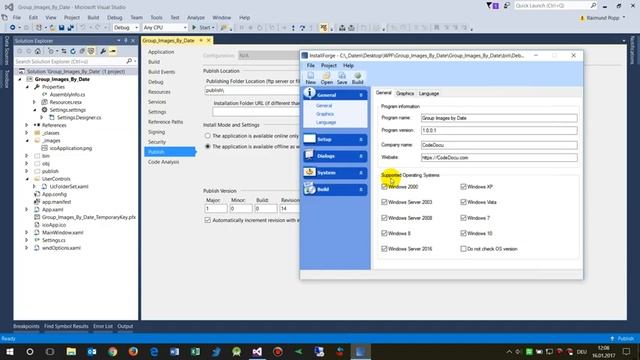Open the Action Center notification icon

pyautogui.click(x=627, y=351)
